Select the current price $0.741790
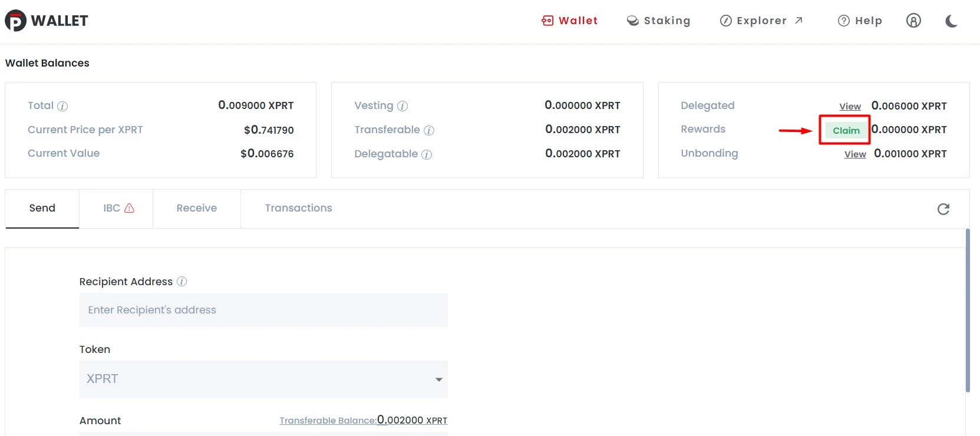Viewport: 980px width, 436px height. [x=269, y=130]
